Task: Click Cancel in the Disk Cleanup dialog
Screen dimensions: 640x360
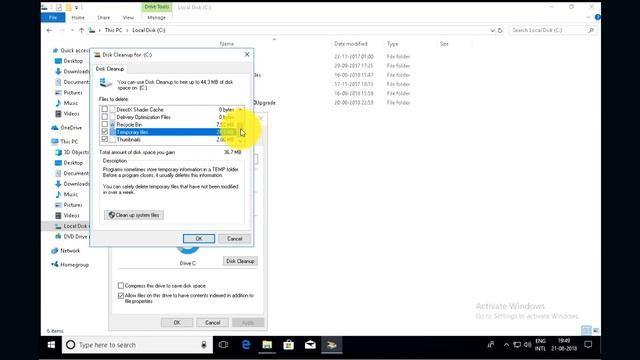Action: point(234,238)
